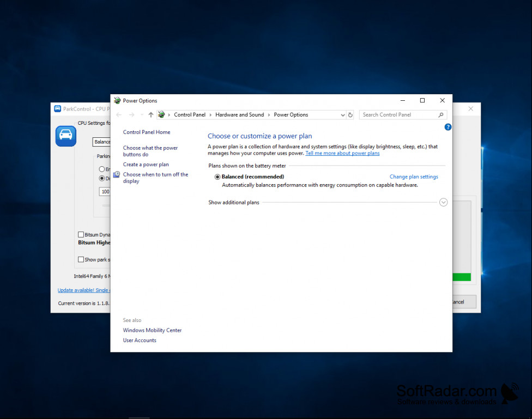Click Choose or customize a power plan heading
Image resolution: width=532 pixels, height=419 pixels.
coord(259,136)
